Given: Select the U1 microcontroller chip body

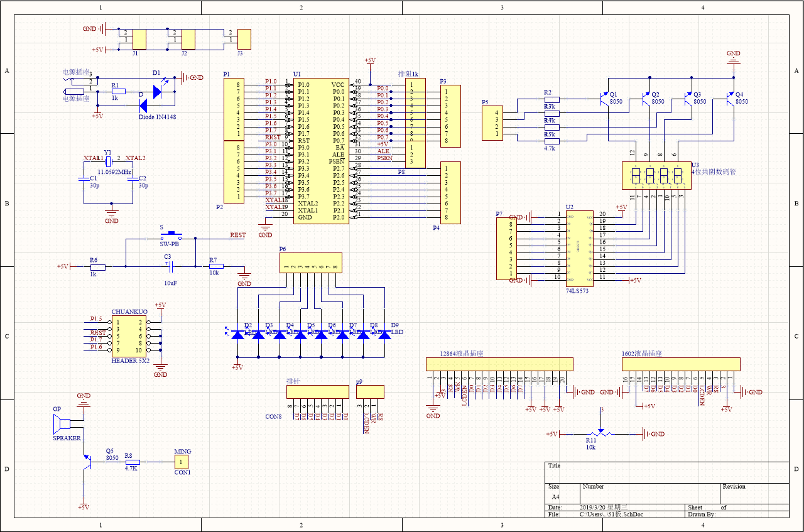Looking at the screenshot, I should click(321, 151).
